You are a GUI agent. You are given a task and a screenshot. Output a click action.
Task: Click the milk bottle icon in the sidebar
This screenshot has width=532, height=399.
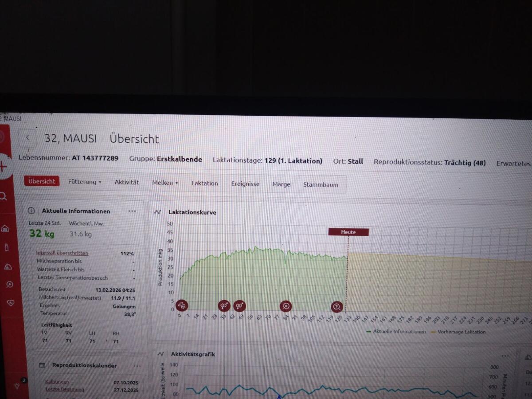[x=7, y=247]
